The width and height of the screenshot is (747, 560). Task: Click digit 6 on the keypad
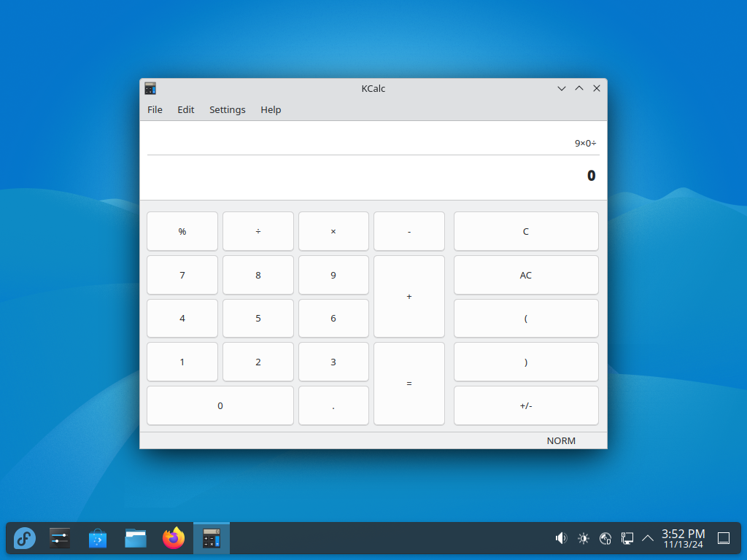333,319
